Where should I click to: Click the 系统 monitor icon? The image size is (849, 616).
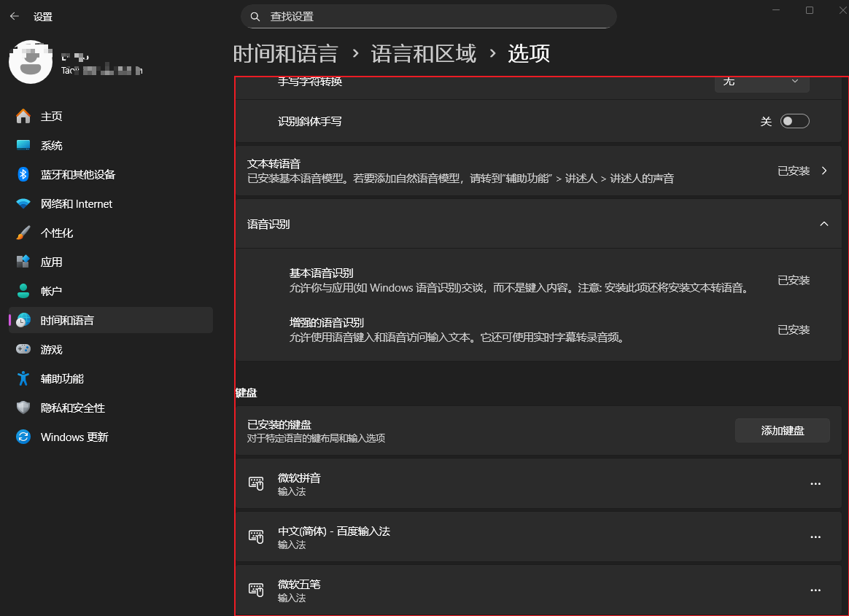tap(23, 145)
